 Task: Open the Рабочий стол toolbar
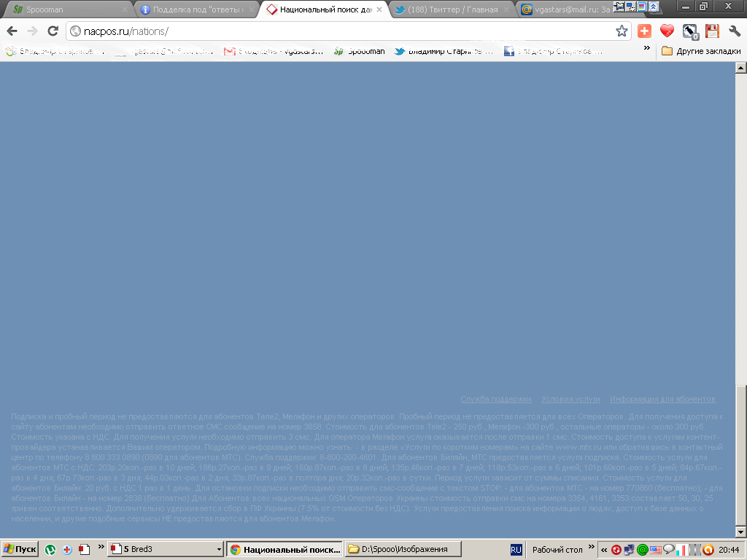(x=557, y=550)
